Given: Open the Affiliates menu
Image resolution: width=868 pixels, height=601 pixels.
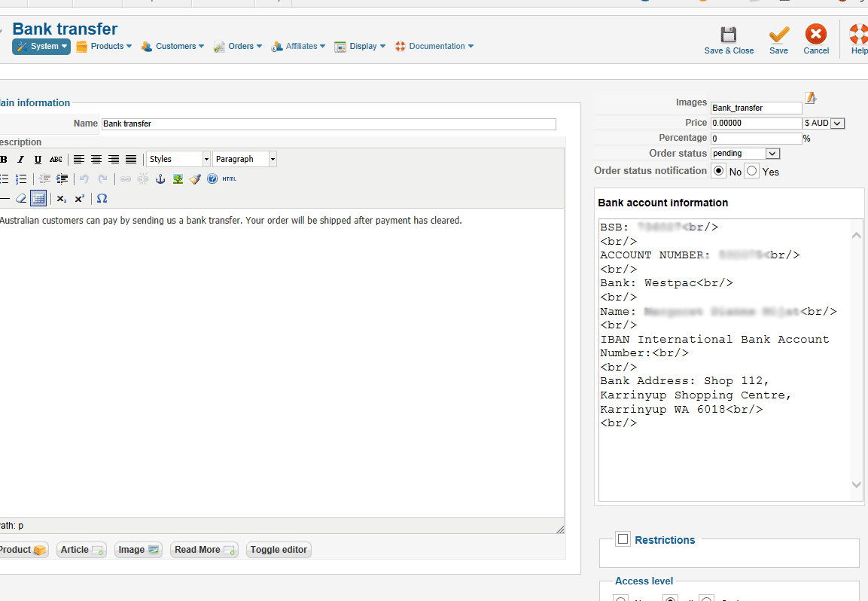Looking at the screenshot, I should [300, 47].
